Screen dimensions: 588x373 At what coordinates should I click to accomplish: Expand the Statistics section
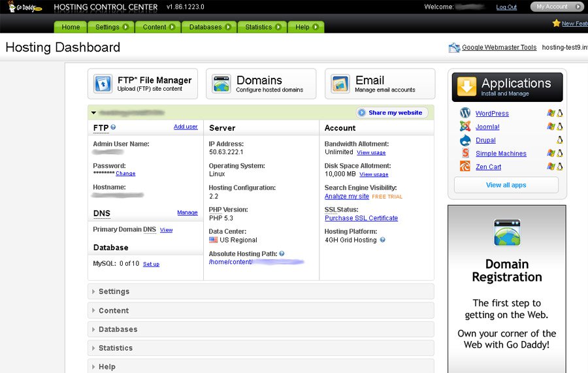click(261, 348)
